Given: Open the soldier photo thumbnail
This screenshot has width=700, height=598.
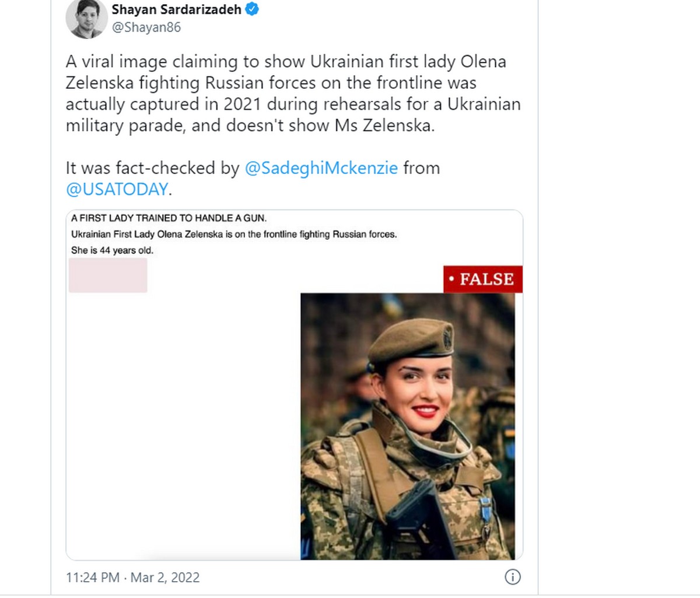Looking at the screenshot, I should point(407,426).
